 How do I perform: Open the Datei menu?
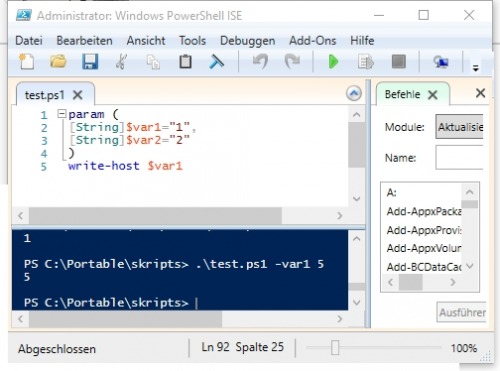click(x=29, y=41)
